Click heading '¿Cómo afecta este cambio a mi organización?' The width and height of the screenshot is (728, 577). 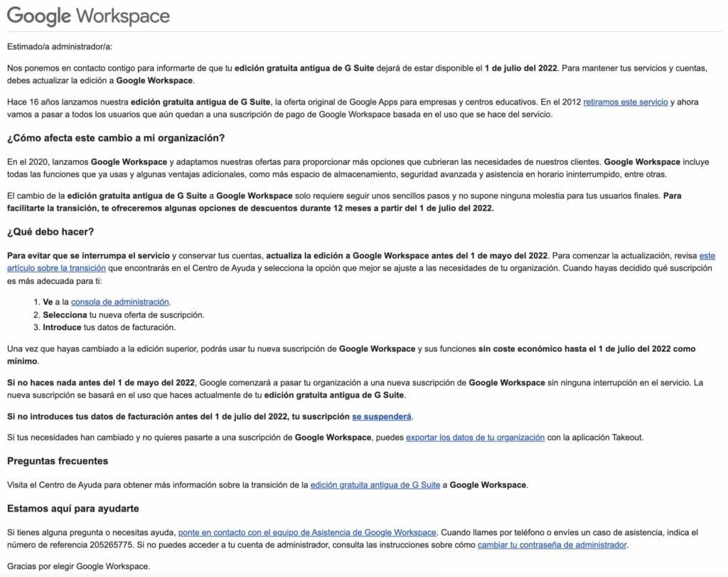(x=116, y=138)
